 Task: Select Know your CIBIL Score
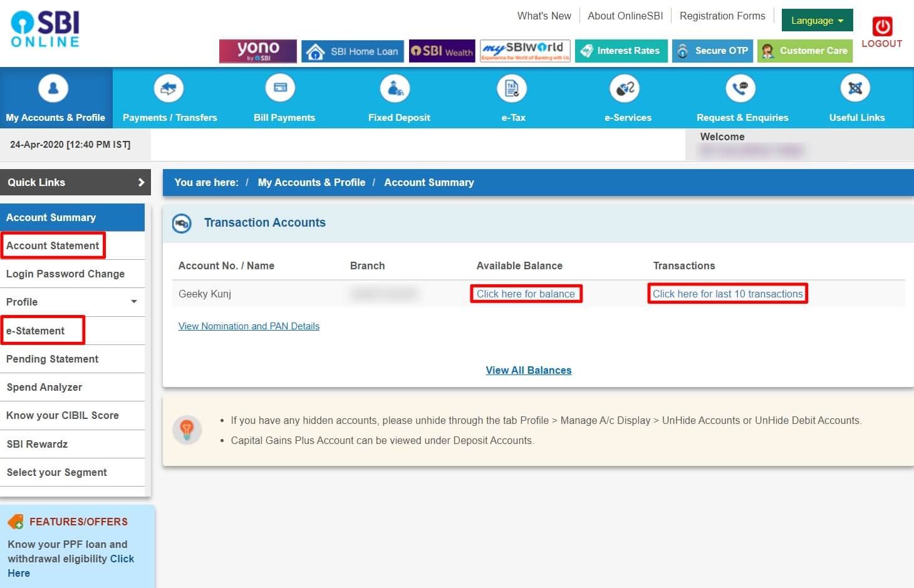point(72,415)
